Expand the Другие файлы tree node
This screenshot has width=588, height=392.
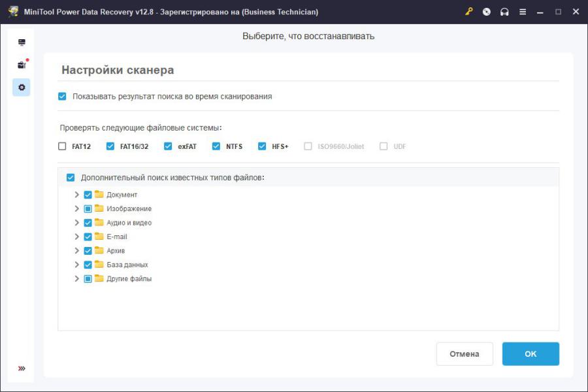(77, 279)
